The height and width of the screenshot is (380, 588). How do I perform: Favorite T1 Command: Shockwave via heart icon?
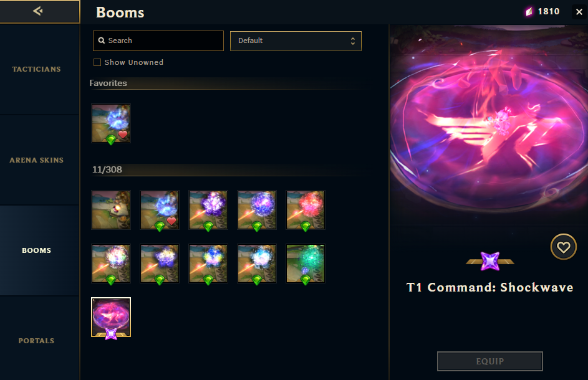tap(563, 247)
